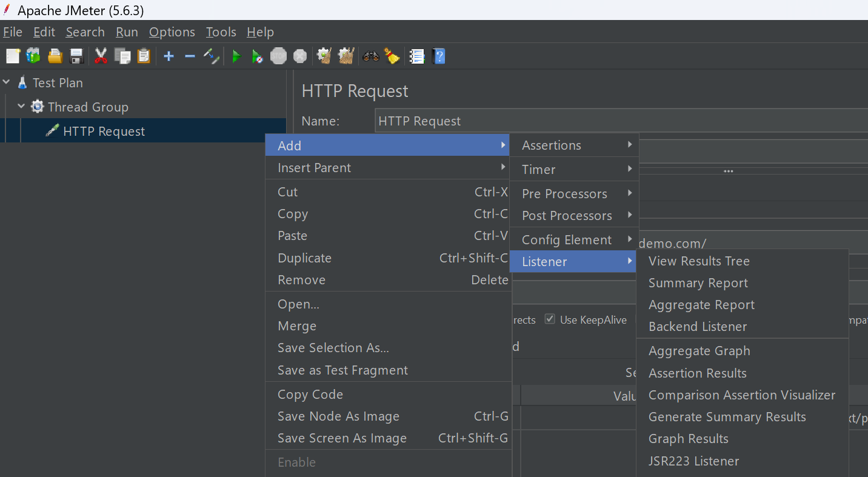Click the Open file folder icon

(55, 56)
